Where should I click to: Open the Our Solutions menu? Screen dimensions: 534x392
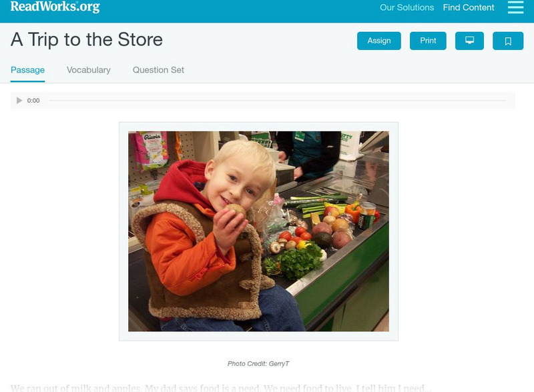point(407,7)
